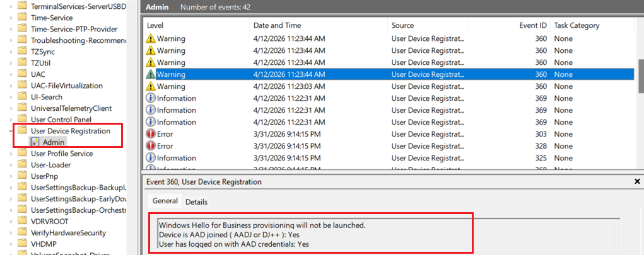Click the UAC folder icon
Screen dimensions: 644x255
pyautogui.click(x=23, y=74)
